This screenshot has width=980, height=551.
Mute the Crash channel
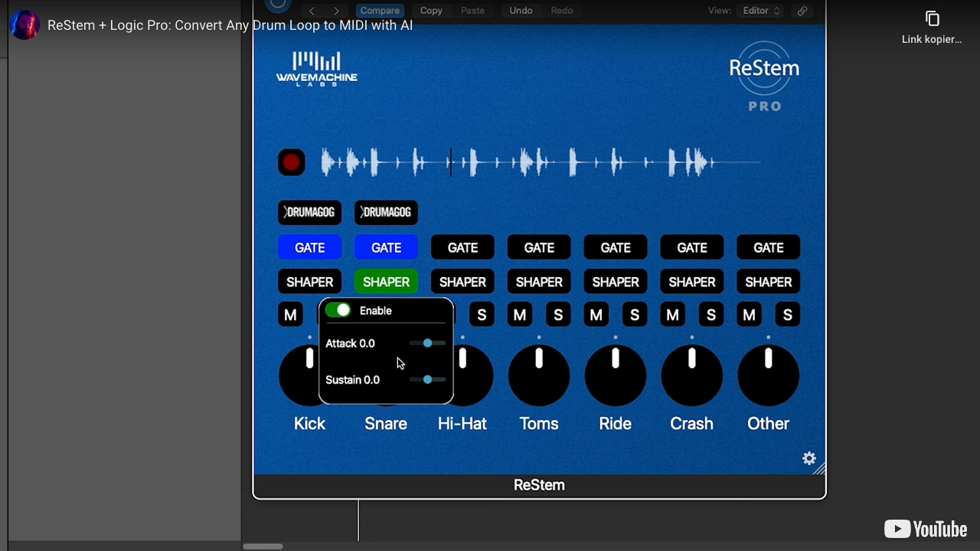(x=673, y=315)
